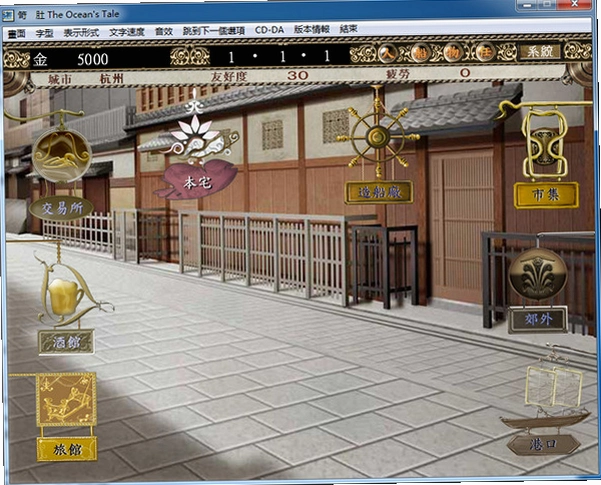Click the gold amount 5000

click(x=93, y=59)
